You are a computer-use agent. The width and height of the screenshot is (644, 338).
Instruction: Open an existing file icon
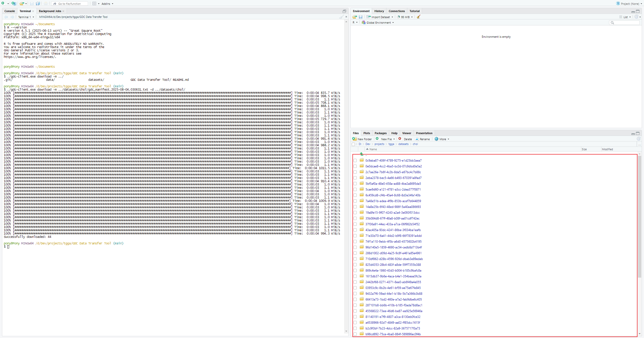point(22,4)
